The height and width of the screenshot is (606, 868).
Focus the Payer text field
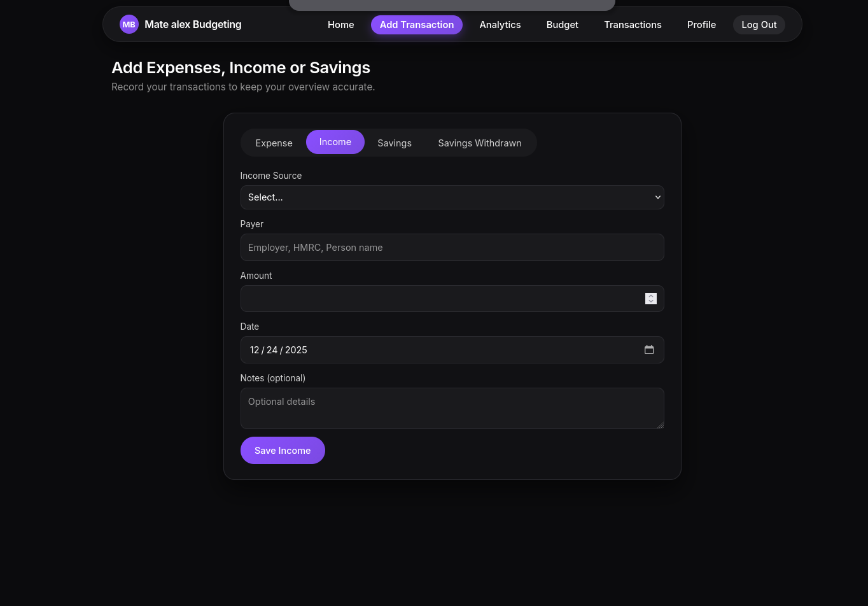pyautogui.click(x=452, y=248)
